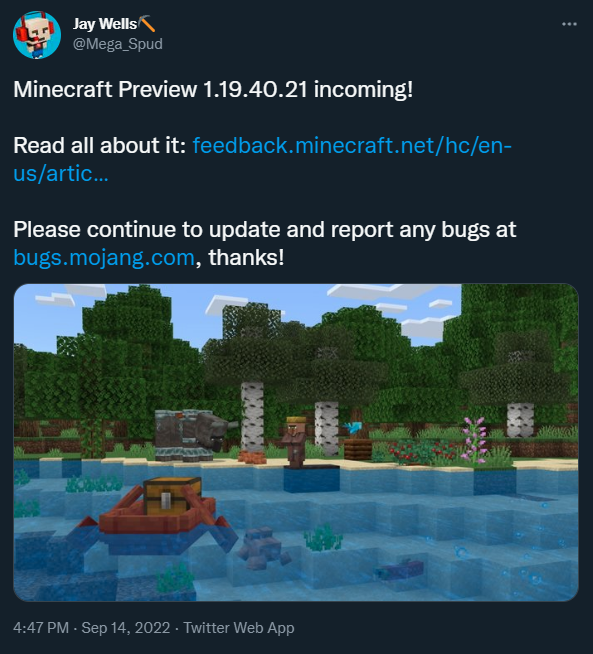Click the 4:47 PM timestamp
Viewport: 593px width, 654px height.
[x=41, y=628]
